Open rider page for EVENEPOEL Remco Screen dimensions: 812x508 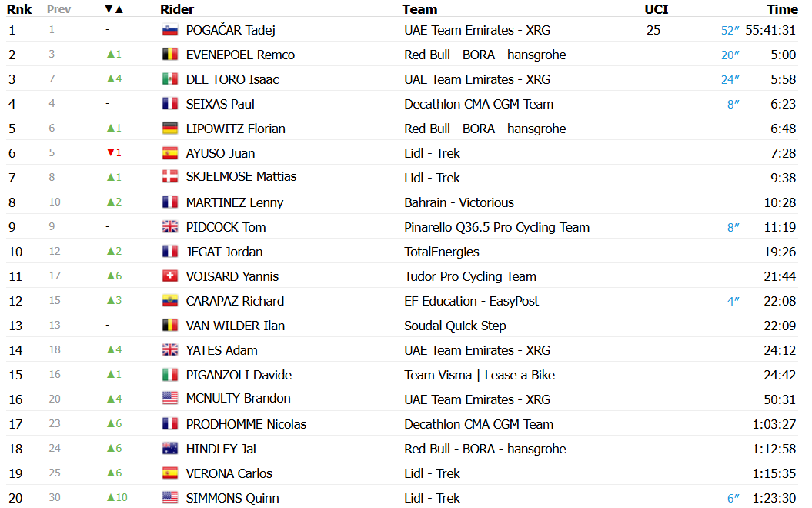(240, 55)
